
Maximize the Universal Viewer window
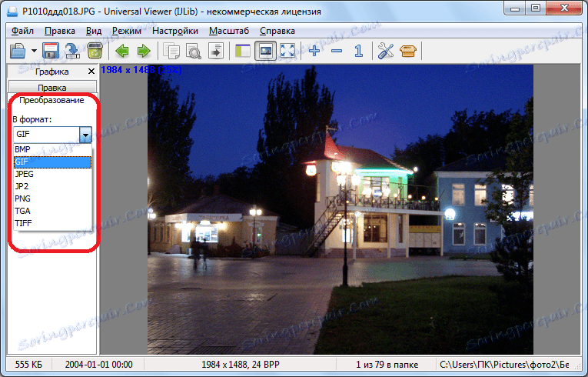536,8
